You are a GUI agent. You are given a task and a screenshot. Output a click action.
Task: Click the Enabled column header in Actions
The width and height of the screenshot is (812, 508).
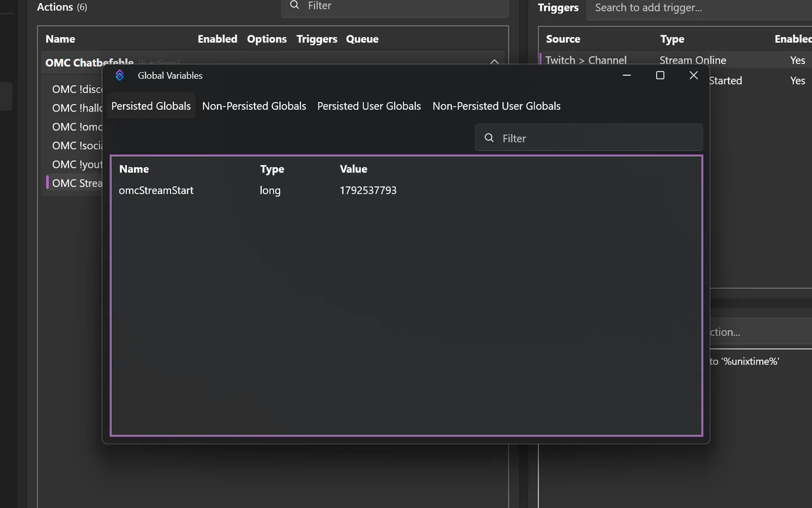point(217,39)
